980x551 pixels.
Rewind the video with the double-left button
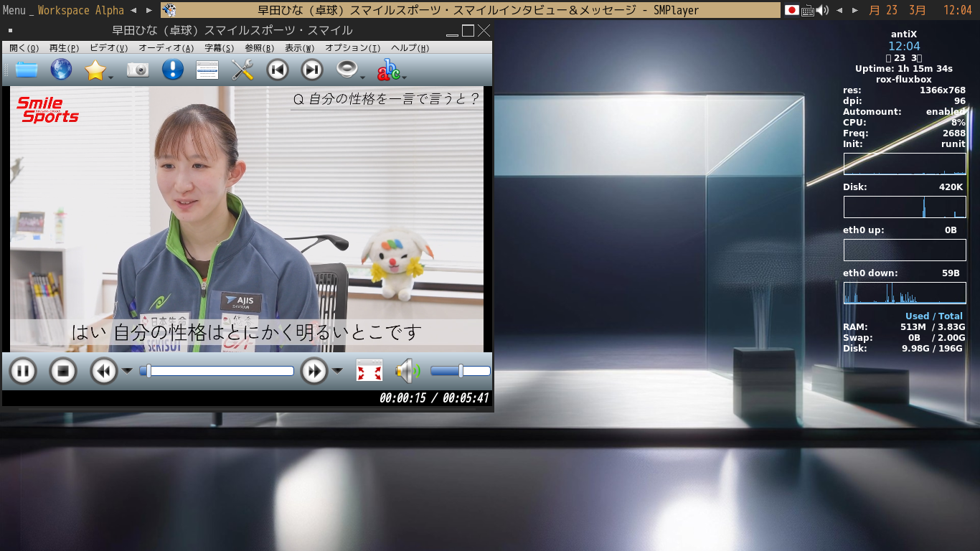[x=104, y=371]
